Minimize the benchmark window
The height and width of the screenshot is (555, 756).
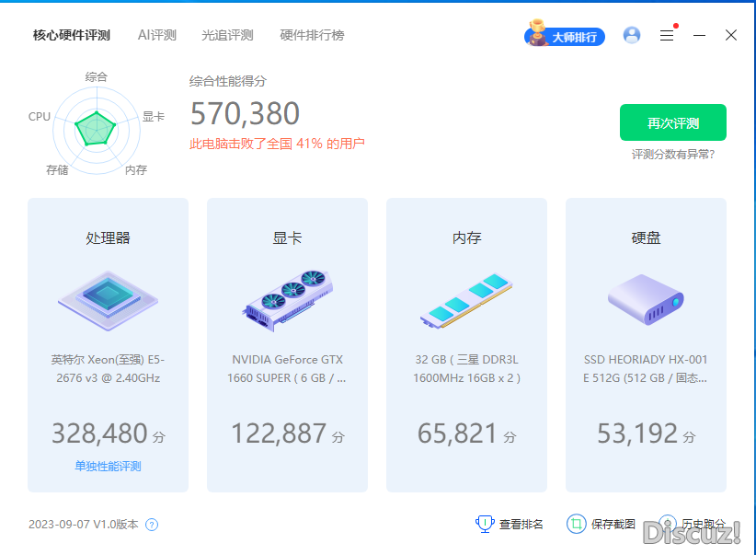coord(699,35)
